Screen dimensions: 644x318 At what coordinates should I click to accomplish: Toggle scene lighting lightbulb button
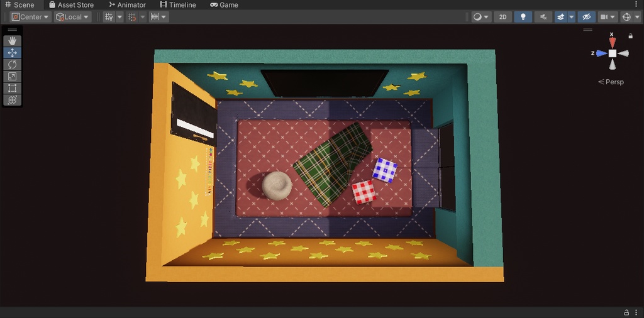click(x=523, y=17)
